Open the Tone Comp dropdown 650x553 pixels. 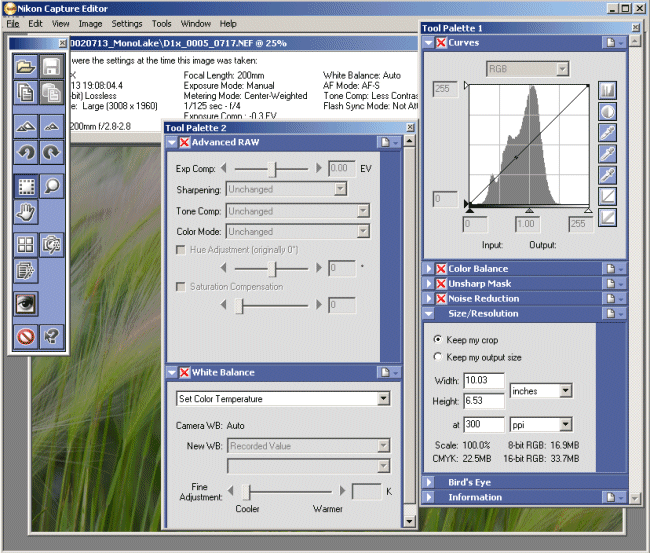coord(298,211)
